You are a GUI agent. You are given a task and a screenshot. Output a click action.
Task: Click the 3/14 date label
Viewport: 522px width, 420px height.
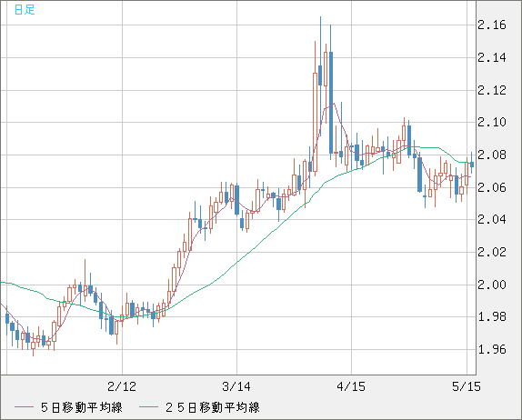[236, 386]
